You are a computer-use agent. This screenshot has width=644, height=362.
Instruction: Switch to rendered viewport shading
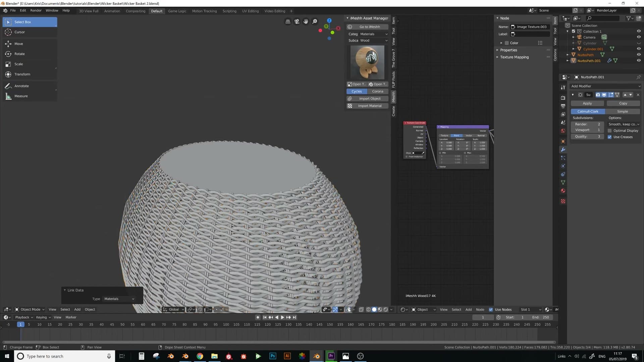click(386, 310)
